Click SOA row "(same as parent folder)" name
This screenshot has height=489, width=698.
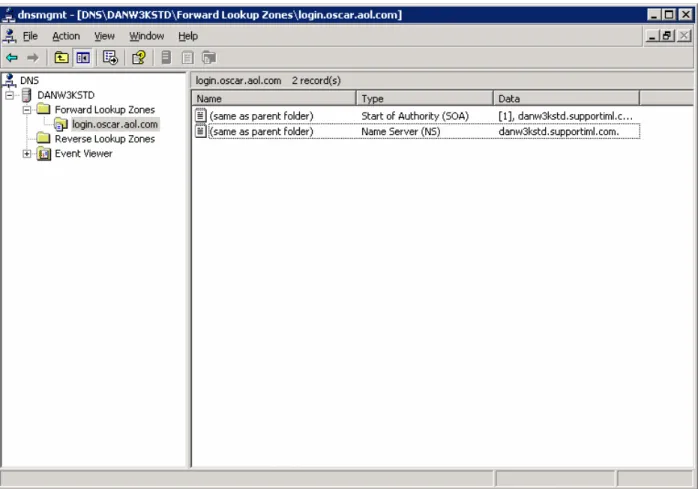(261, 116)
